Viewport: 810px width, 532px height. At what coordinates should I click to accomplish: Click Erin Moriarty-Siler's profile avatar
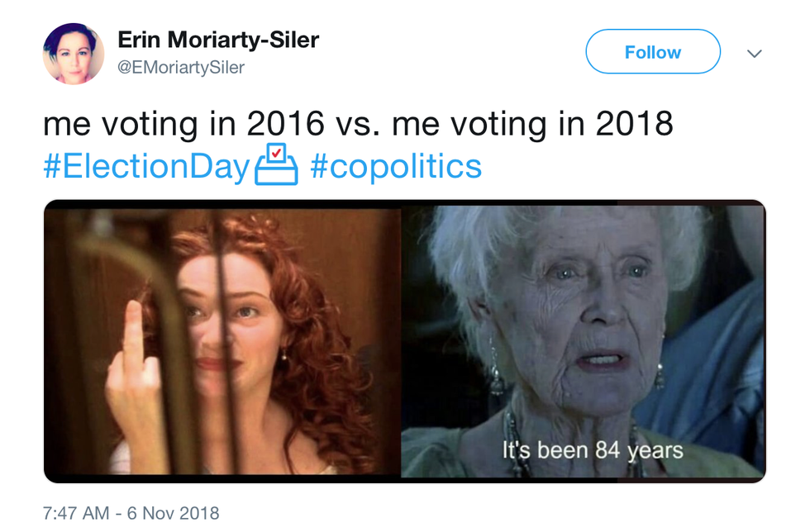[x=74, y=54]
